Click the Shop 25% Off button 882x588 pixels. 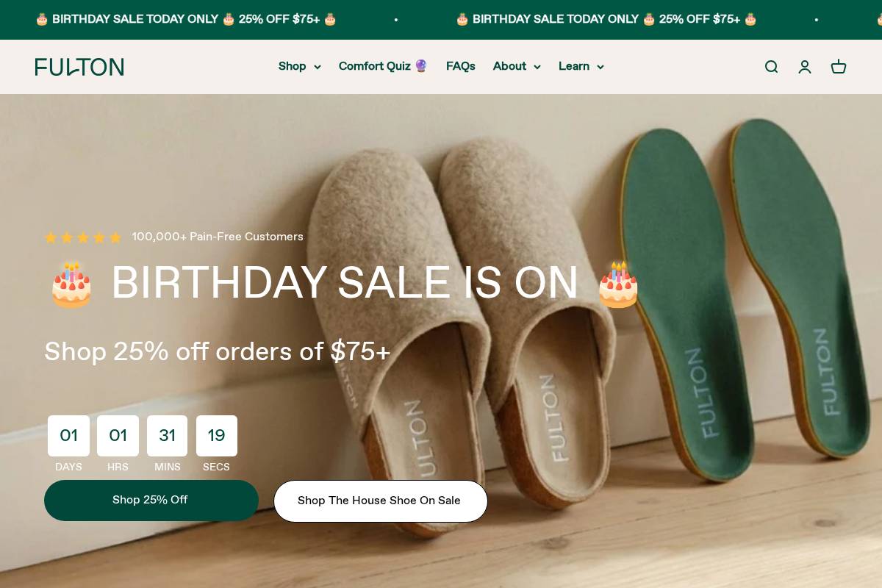151,501
